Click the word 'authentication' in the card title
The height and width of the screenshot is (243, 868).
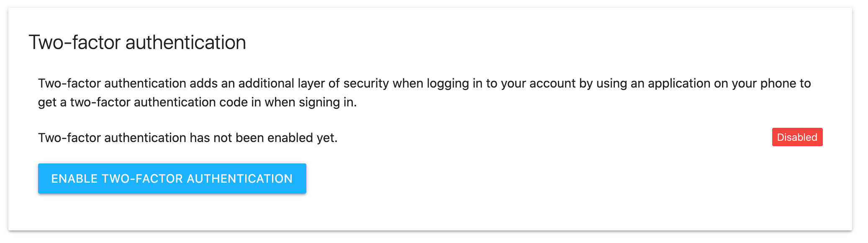pos(185,42)
